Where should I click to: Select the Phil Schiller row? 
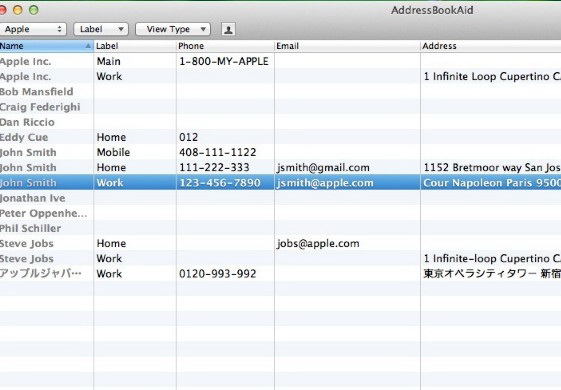tap(280, 228)
